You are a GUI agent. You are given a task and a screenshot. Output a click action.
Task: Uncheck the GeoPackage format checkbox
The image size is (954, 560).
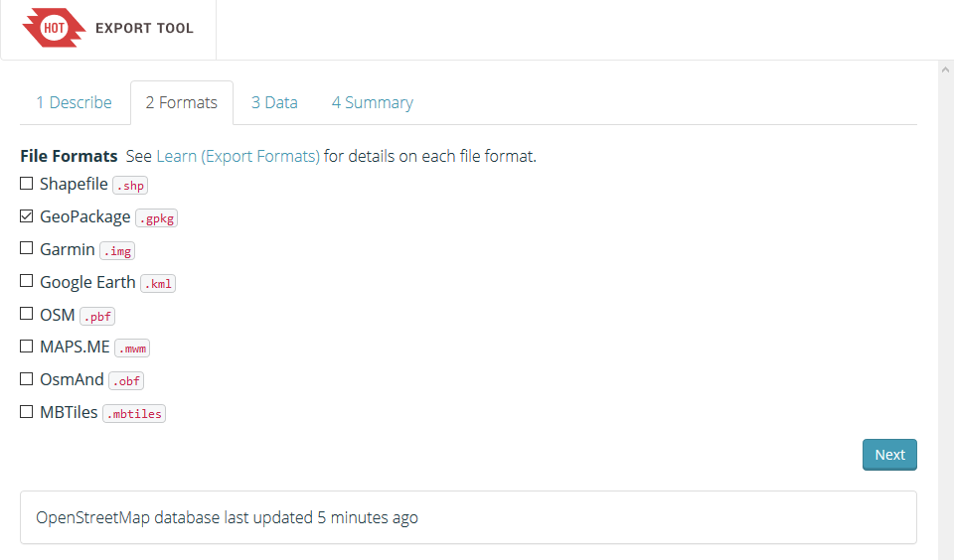[27, 216]
